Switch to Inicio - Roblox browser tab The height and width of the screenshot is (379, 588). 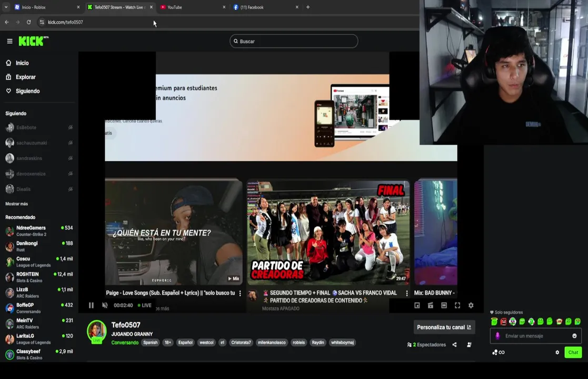pos(47,7)
